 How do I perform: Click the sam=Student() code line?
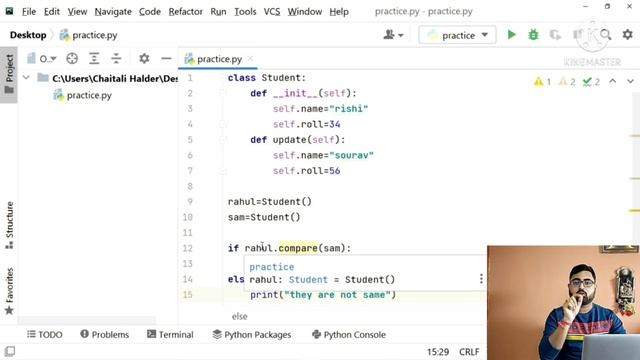click(x=264, y=217)
